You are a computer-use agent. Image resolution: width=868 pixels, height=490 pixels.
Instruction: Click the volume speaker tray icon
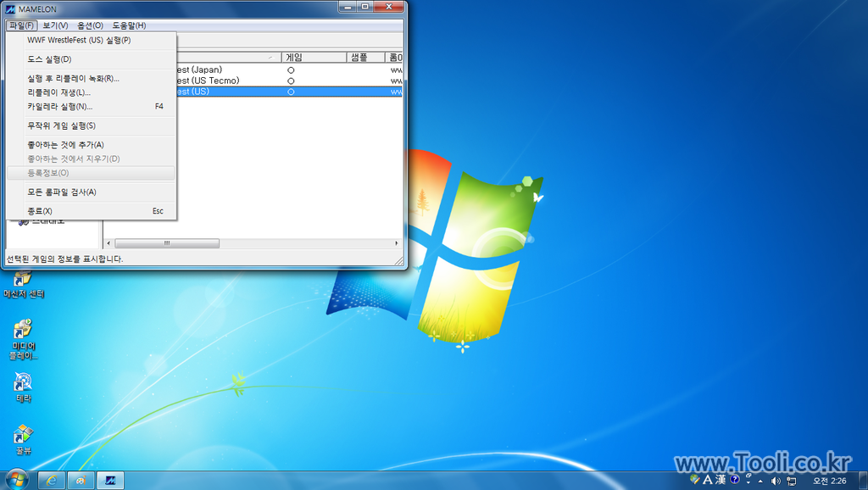click(x=776, y=481)
